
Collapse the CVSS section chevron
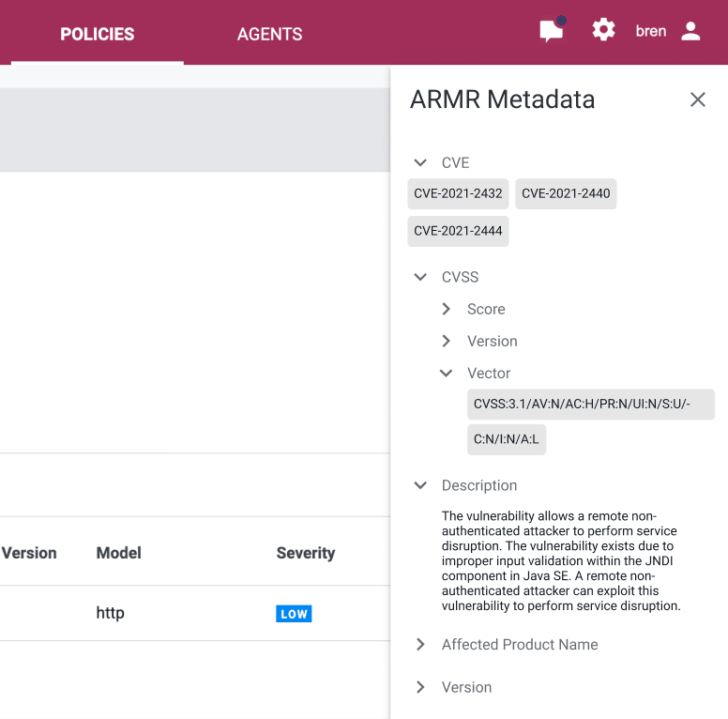tap(420, 277)
